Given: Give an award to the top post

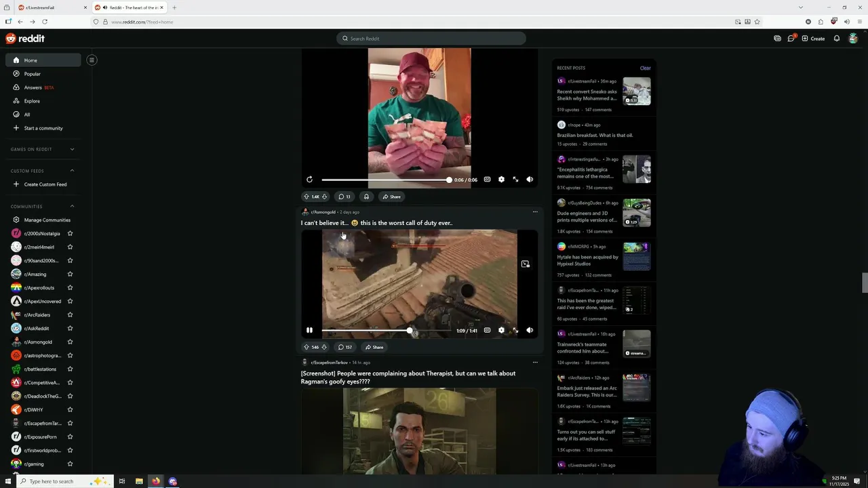Looking at the screenshot, I should (x=366, y=197).
